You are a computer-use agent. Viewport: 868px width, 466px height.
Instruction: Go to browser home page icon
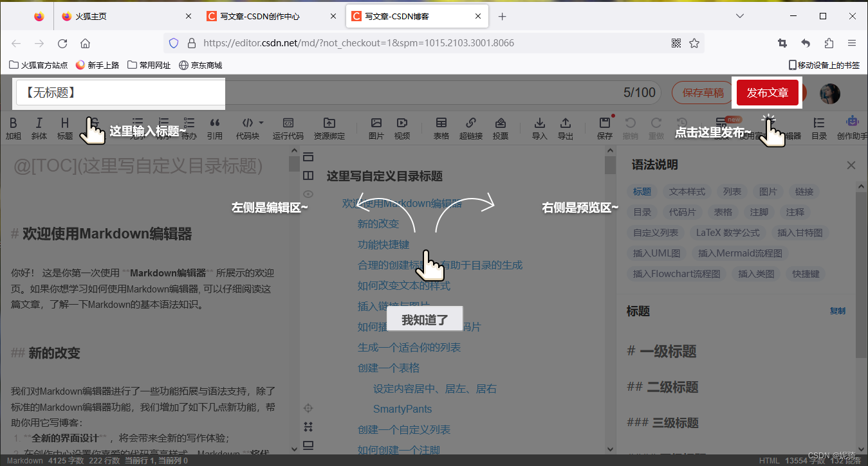coord(85,44)
